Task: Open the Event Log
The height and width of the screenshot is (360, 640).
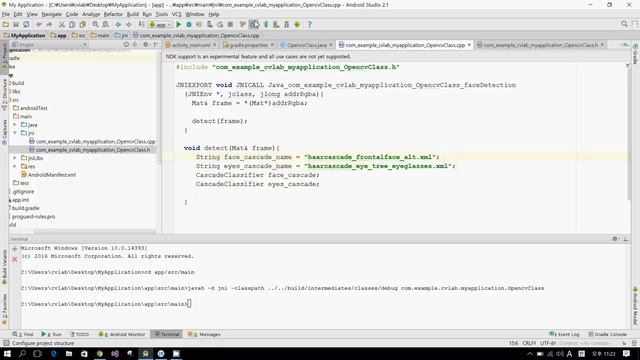Action: click(x=564, y=334)
